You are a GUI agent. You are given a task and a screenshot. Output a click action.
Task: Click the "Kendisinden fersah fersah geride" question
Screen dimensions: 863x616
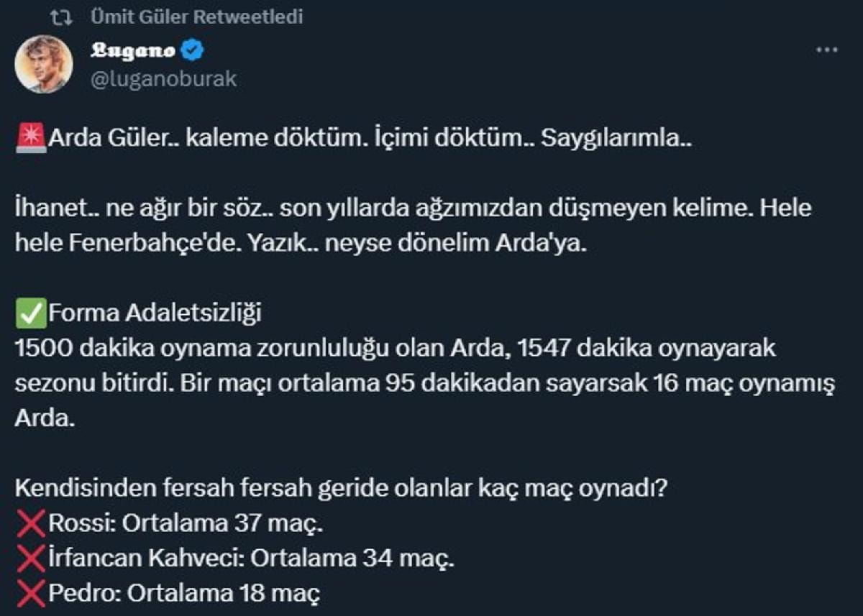342,489
